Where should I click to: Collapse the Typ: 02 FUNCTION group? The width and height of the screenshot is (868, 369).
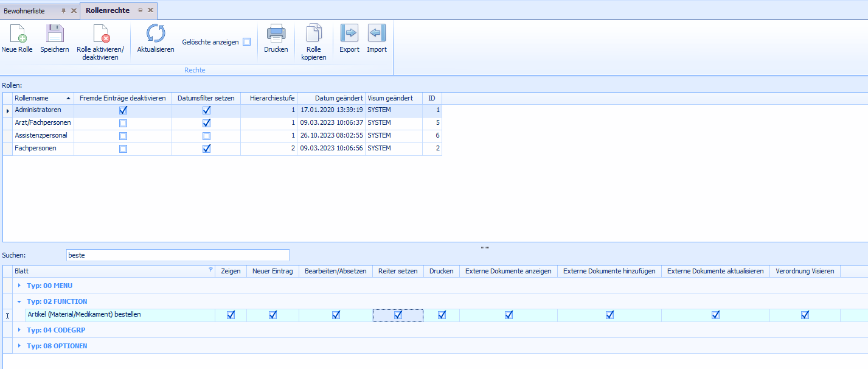click(19, 301)
